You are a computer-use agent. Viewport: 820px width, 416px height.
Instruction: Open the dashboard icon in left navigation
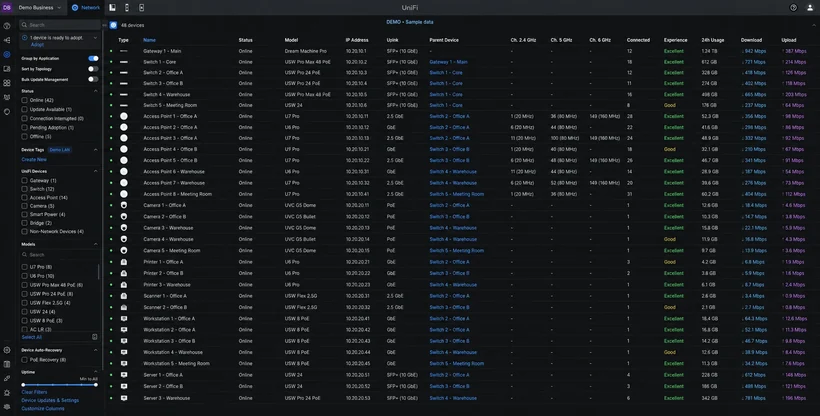[x=7, y=26]
